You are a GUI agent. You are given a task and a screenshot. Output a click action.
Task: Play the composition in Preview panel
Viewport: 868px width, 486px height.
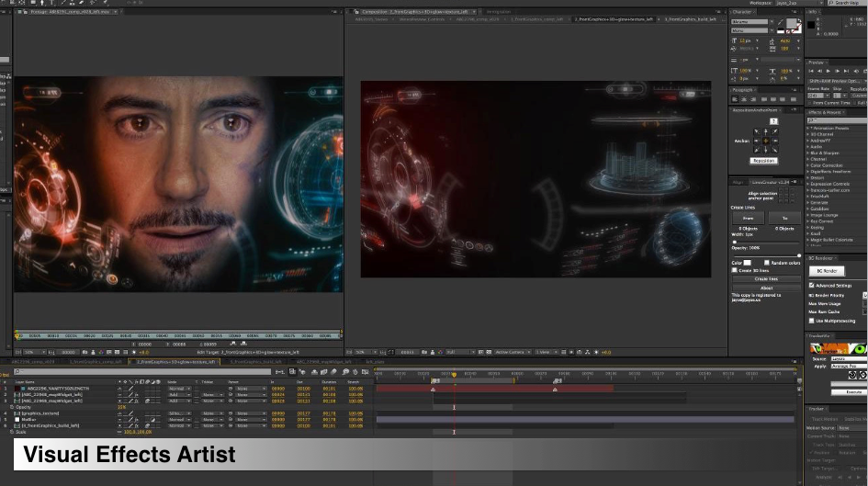point(829,71)
